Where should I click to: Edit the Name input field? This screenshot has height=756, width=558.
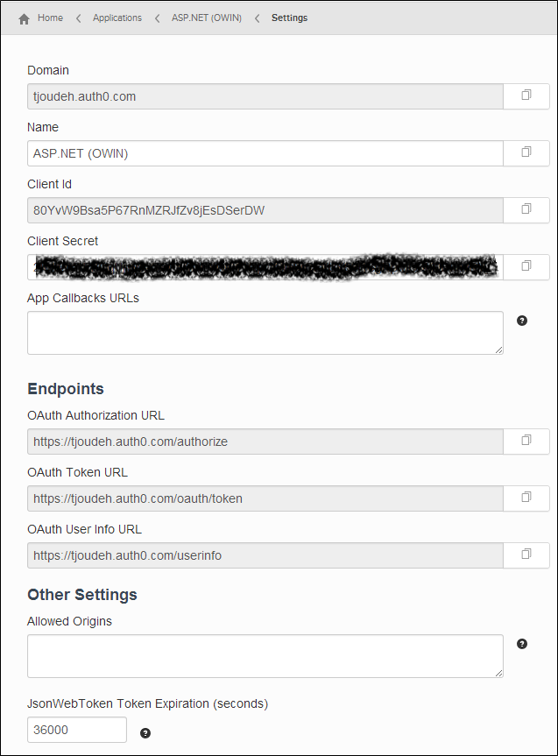pos(265,152)
